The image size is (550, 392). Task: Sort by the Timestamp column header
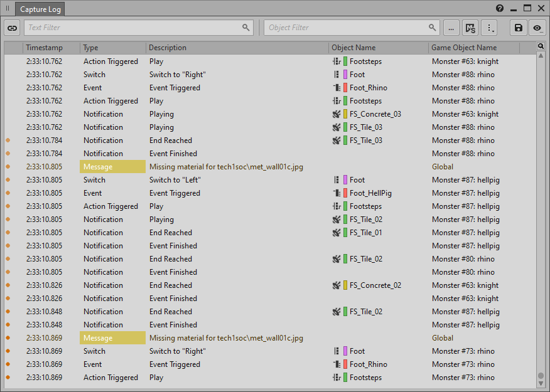point(51,48)
